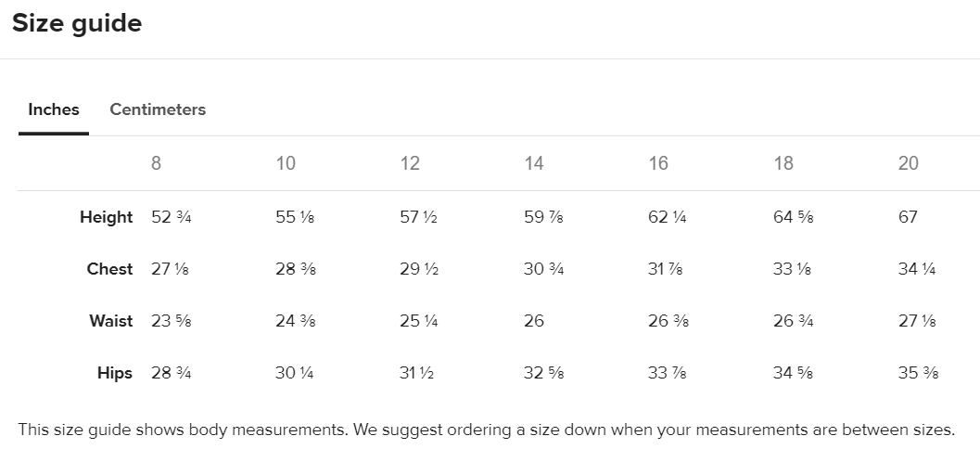
Task: Click the chest value 27 ⅛ for size 8
Action: 171,269
